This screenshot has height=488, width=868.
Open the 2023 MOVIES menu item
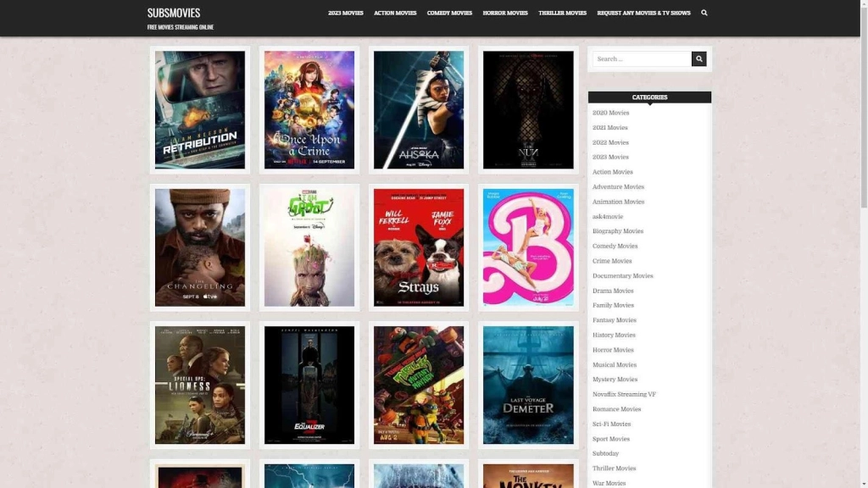(x=344, y=13)
